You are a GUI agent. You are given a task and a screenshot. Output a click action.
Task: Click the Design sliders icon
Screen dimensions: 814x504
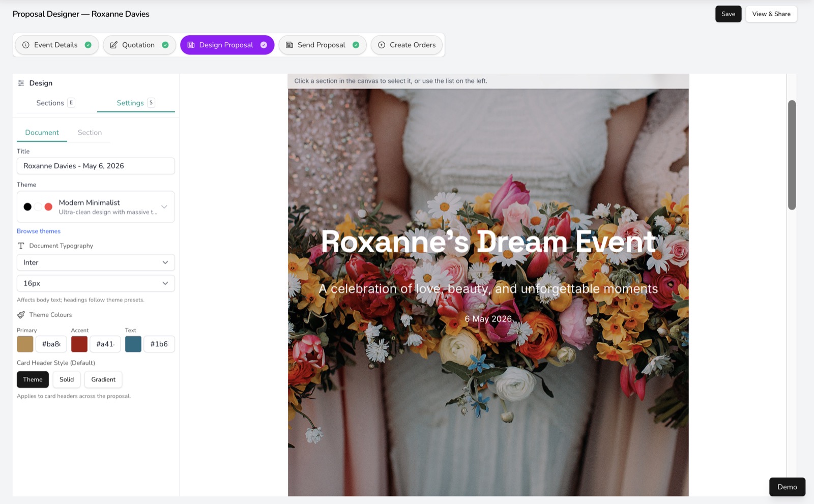coord(20,83)
